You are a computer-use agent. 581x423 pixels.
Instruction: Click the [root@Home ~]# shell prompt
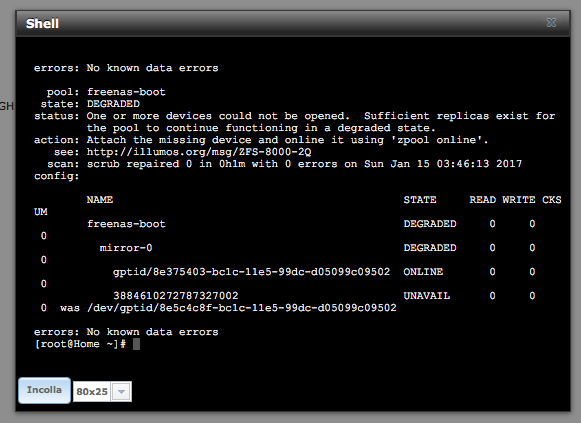[80, 344]
